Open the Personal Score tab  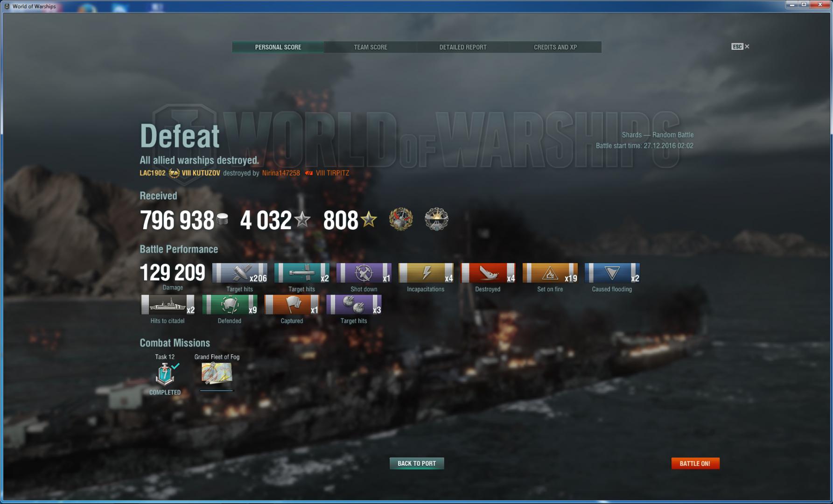(x=278, y=47)
